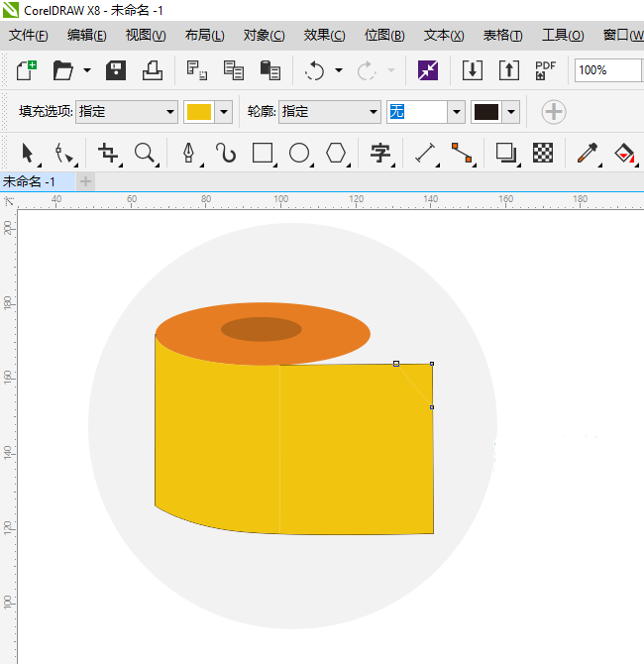Click the Import icon

click(473, 70)
